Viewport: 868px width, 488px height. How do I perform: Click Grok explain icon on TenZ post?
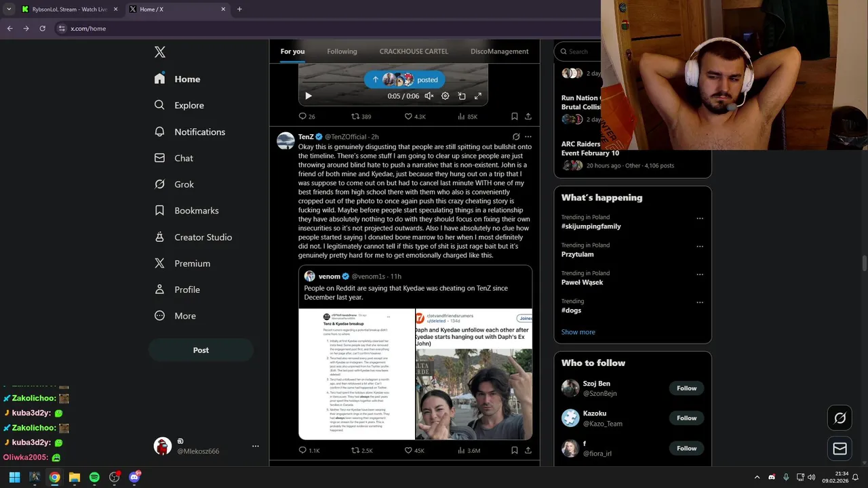coord(516,137)
